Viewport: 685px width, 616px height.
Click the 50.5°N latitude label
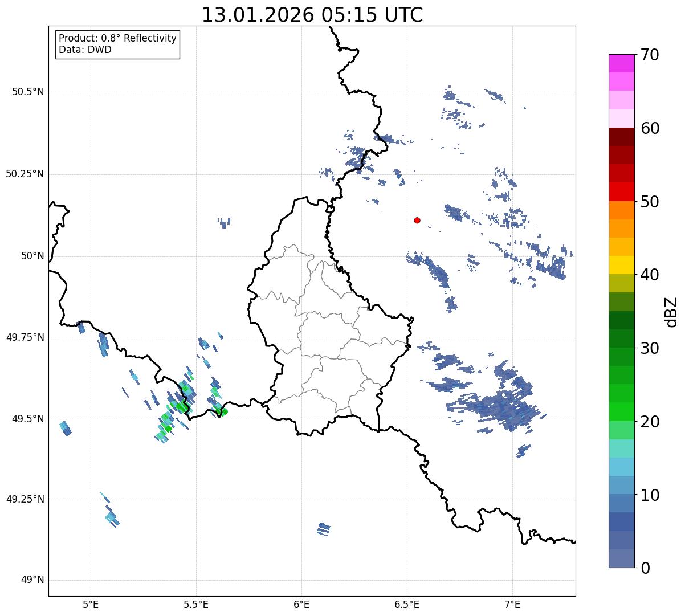click(x=28, y=92)
